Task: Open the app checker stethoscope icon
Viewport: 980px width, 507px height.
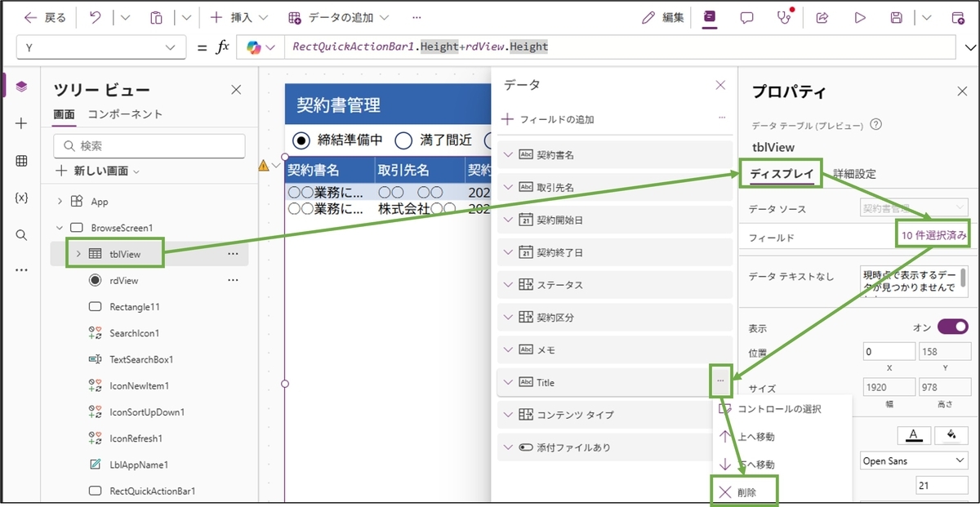Action: click(x=785, y=17)
